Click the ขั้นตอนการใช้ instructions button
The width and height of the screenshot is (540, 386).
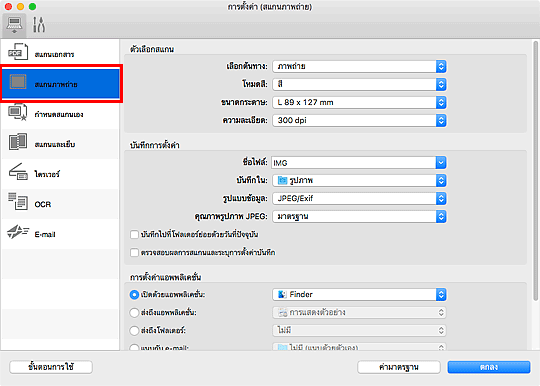pyautogui.click(x=51, y=367)
